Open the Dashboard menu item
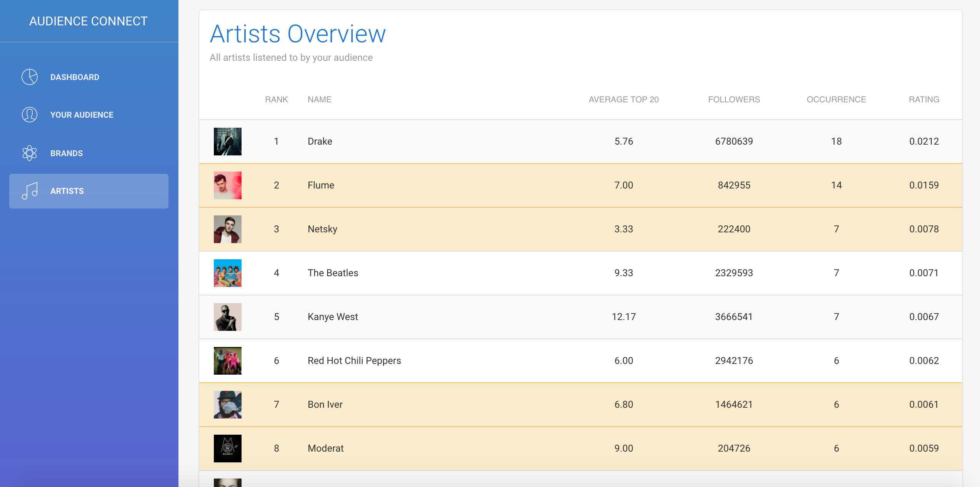The width and height of the screenshot is (980, 487). pos(75,77)
